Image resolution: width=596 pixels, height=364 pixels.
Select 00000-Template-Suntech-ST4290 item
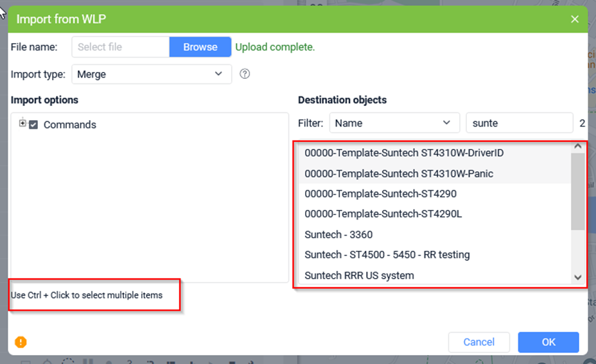point(435,194)
